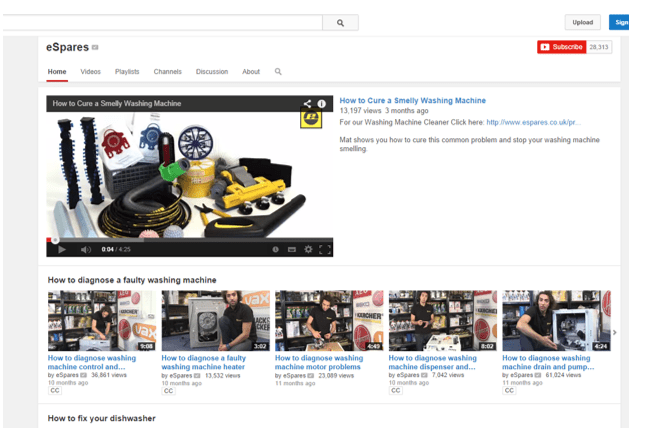Viewport: 647px width, 428px height.
Task: Show next videos with the right chevron
Action: (x=614, y=332)
